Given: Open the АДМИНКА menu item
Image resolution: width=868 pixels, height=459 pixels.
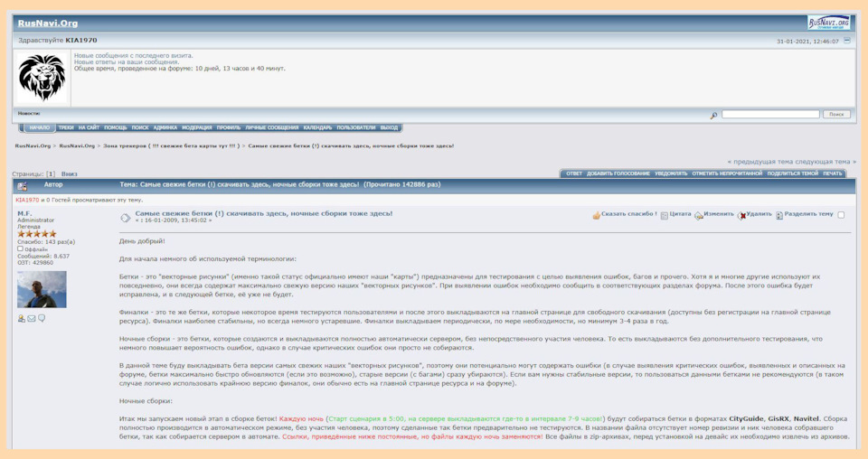Looking at the screenshot, I should coord(165,127).
